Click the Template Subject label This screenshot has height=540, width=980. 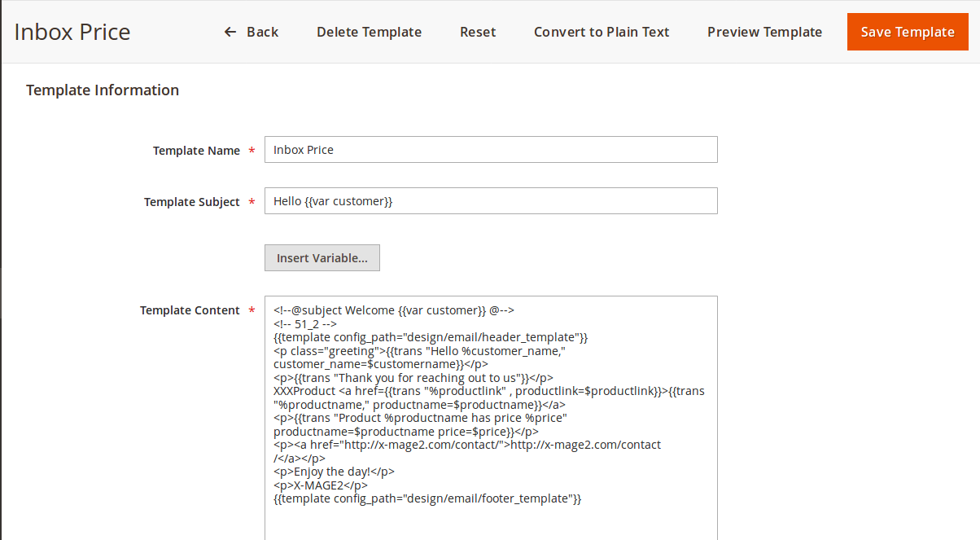tap(192, 202)
